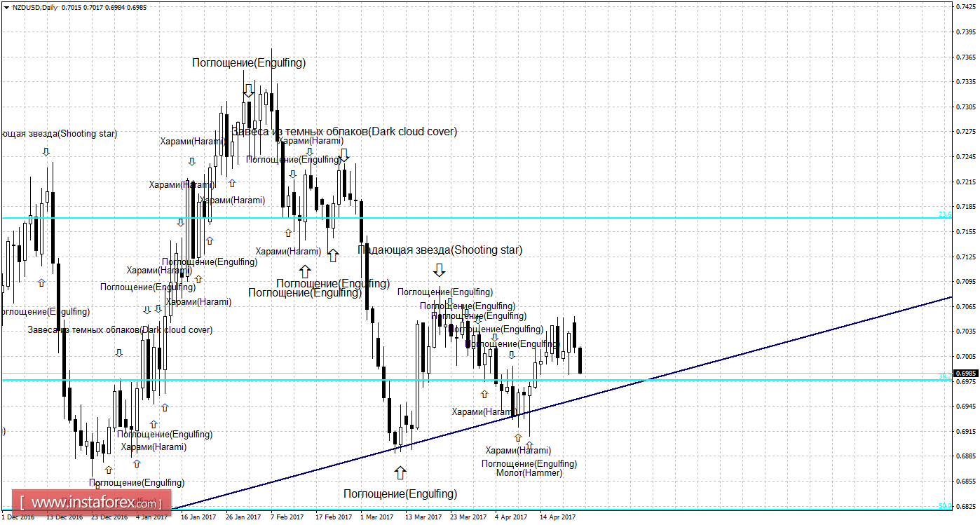Viewport: 980px width, 525px height.
Task: Click the 0.7065 price axis label
Action: point(965,306)
